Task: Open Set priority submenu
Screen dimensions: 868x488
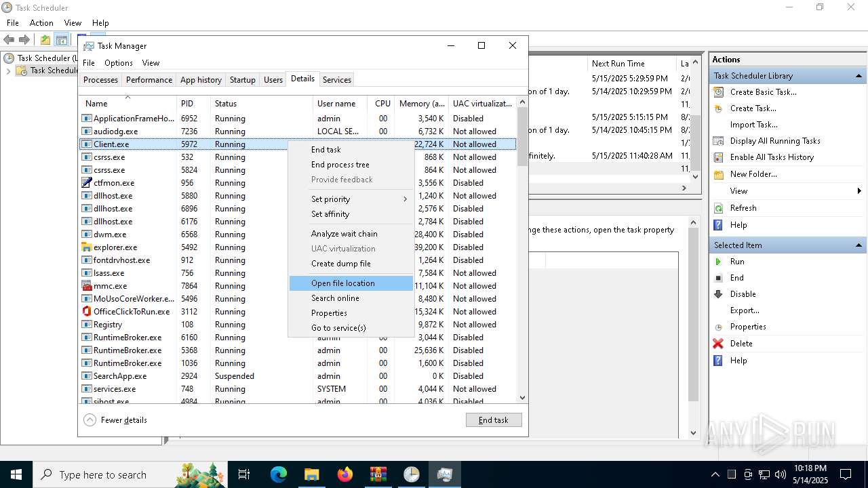Action: click(x=351, y=199)
